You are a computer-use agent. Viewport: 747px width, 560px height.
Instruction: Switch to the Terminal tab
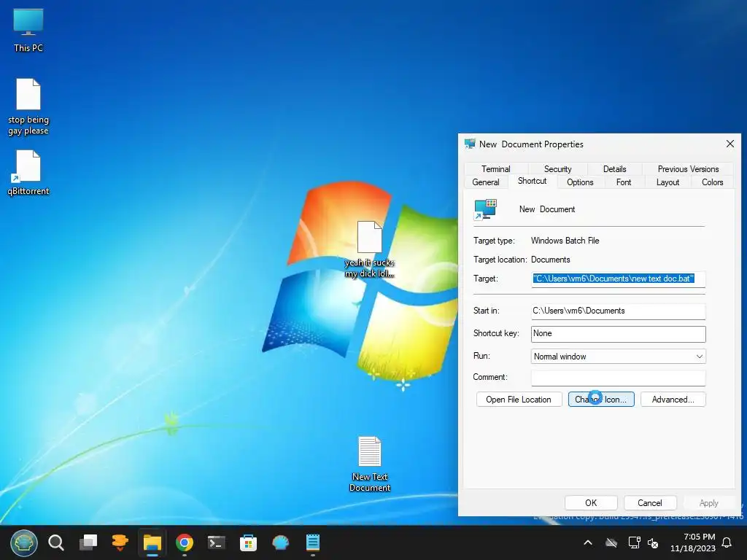pos(495,169)
